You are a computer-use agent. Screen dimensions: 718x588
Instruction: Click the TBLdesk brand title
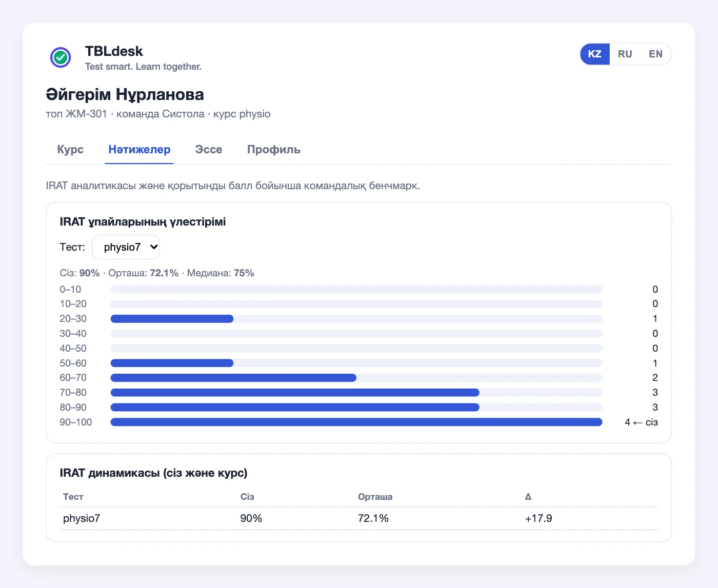(x=114, y=51)
